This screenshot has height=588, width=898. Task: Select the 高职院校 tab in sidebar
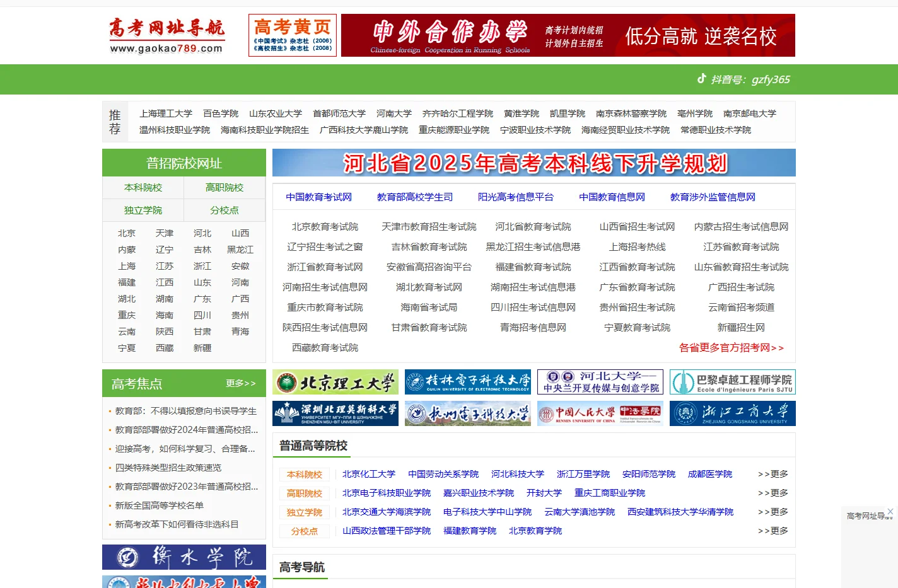tap(224, 188)
